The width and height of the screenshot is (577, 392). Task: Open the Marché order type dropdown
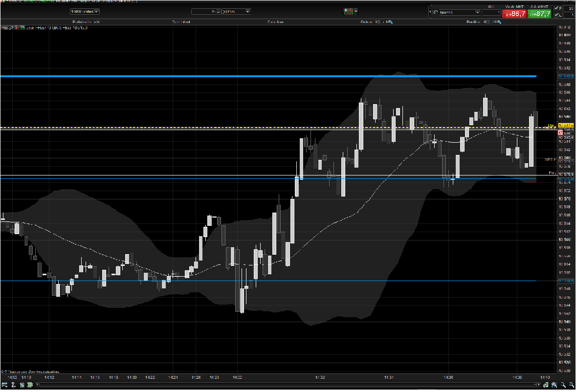click(x=460, y=13)
